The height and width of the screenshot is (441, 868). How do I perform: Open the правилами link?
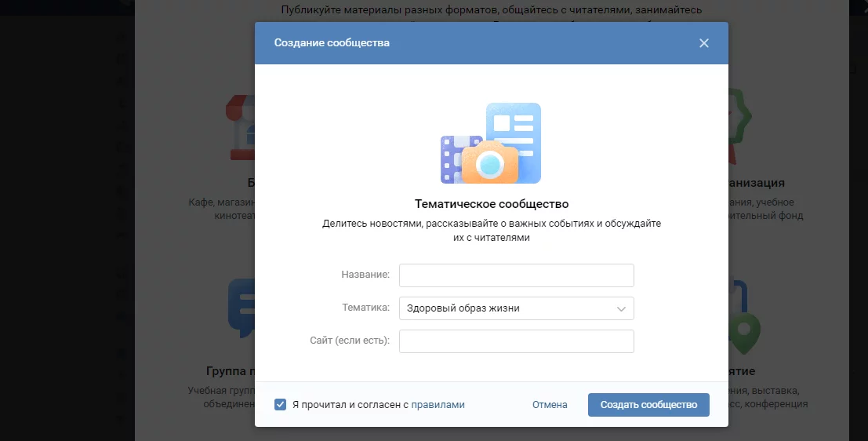pyautogui.click(x=438, y=404)
